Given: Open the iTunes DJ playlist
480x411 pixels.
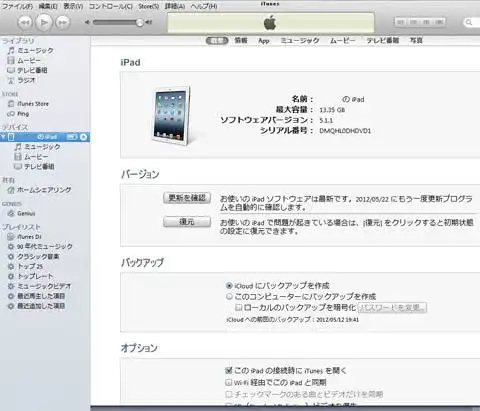Looking at the screenshot, I should [x=24, y=237].
